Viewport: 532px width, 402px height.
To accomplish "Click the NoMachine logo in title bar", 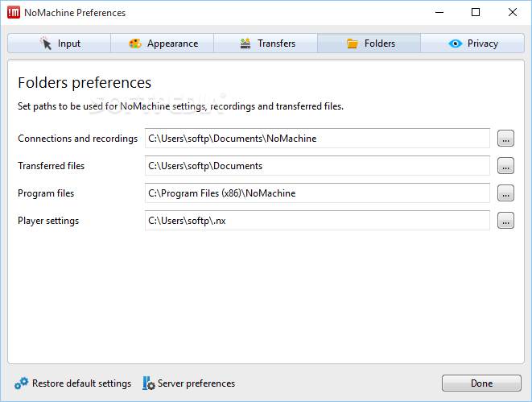I will 14,13.
